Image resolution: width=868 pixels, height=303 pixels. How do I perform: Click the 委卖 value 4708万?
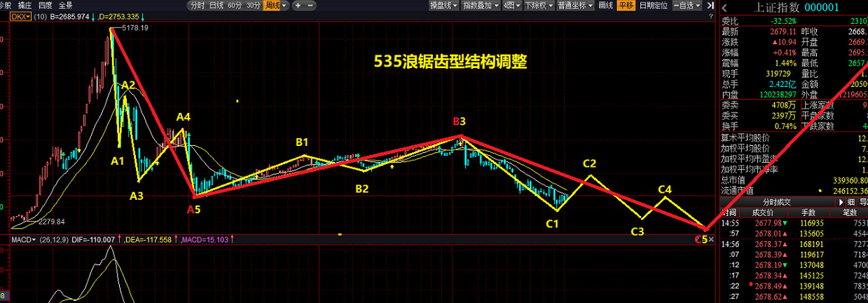784,105
